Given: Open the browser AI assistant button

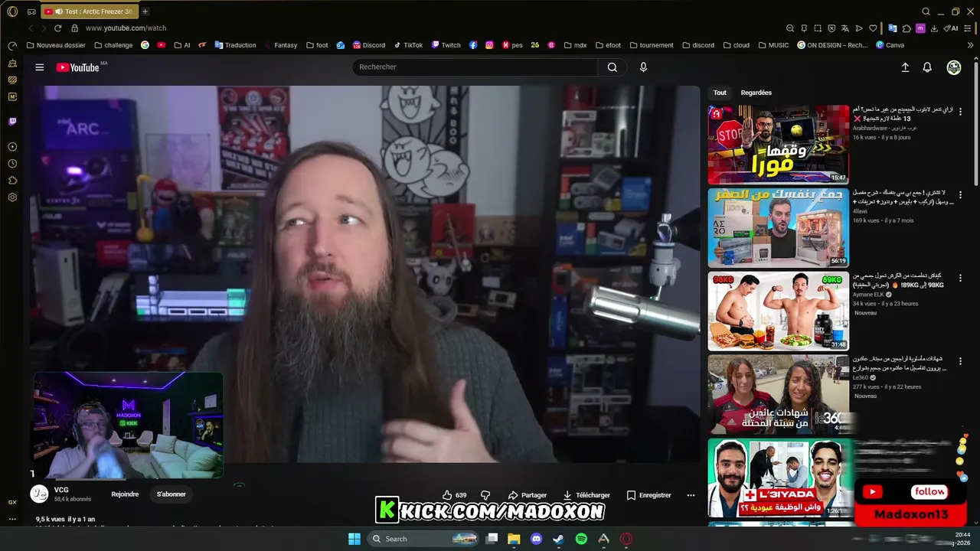Looking at the screenshot, I should [951, 28].
